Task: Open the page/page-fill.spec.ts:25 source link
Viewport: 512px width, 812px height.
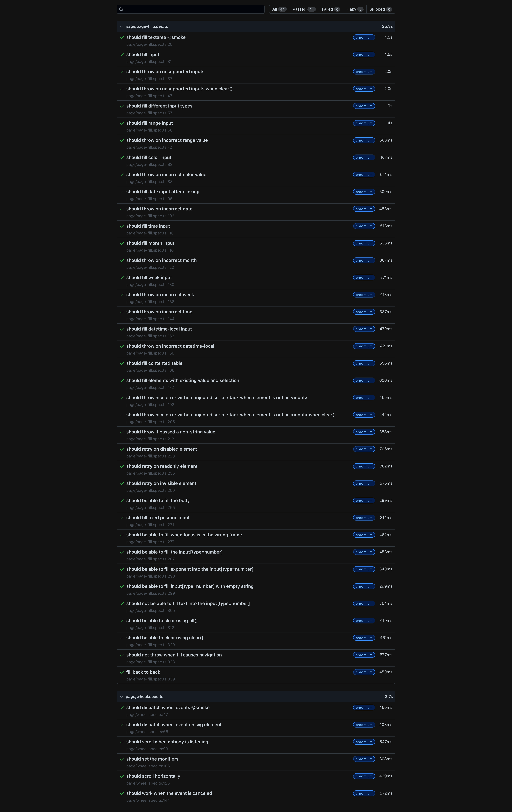Action: 149,44
